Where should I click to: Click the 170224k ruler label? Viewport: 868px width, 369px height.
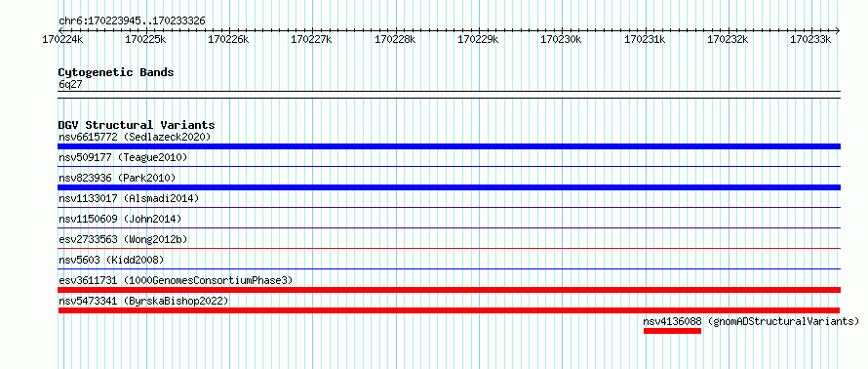[62, 39]
